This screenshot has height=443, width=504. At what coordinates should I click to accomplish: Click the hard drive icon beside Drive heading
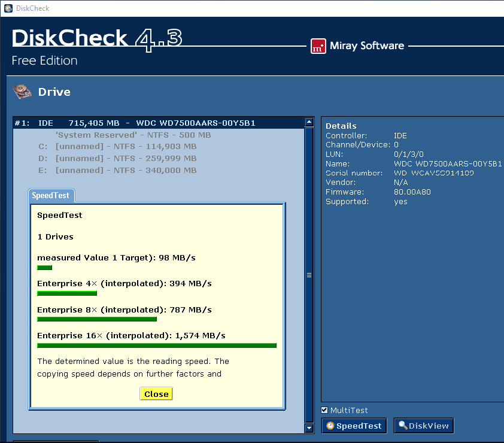[22, 92]
